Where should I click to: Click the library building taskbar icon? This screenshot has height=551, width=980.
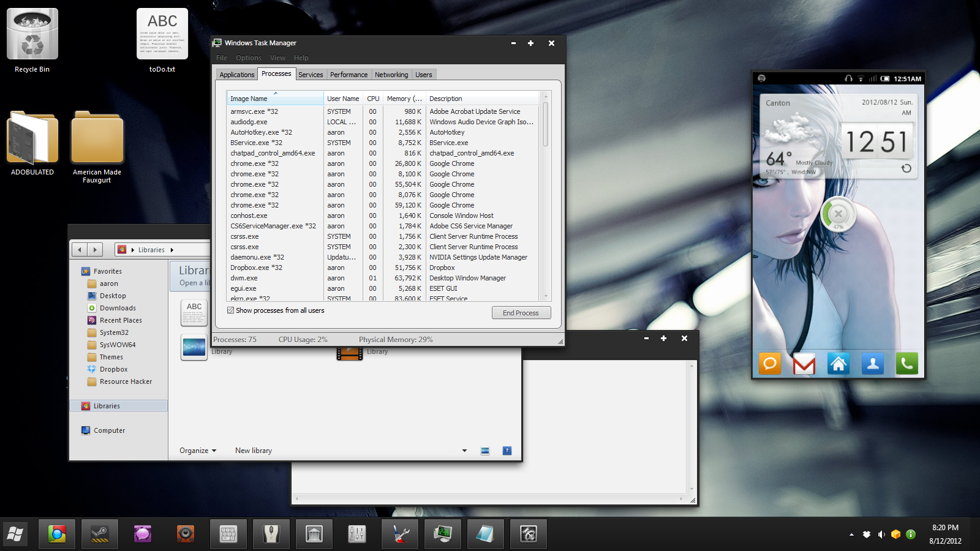pyautogui.click(x=314, y=534)
